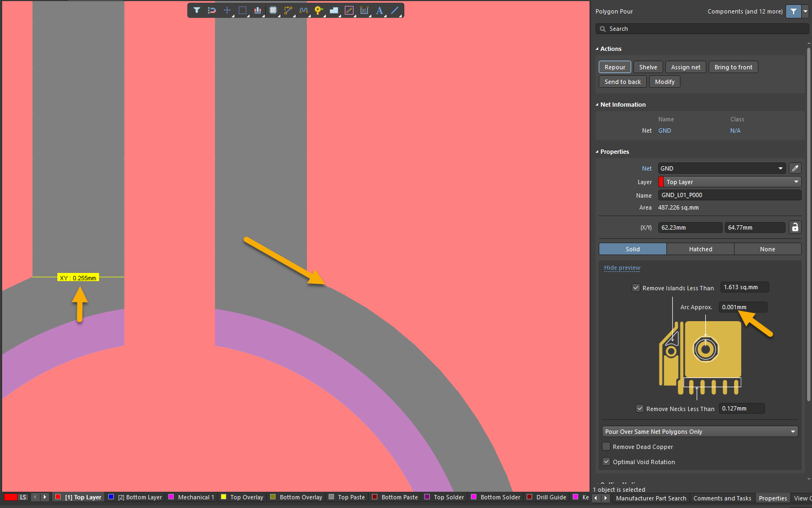Select the Properties panel tab
The width and height of the screenshot is (812, 508).
coord(773,498)
